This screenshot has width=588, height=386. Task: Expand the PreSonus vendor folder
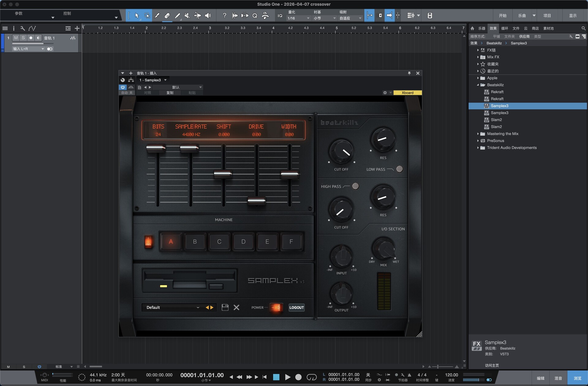point(478,141)
